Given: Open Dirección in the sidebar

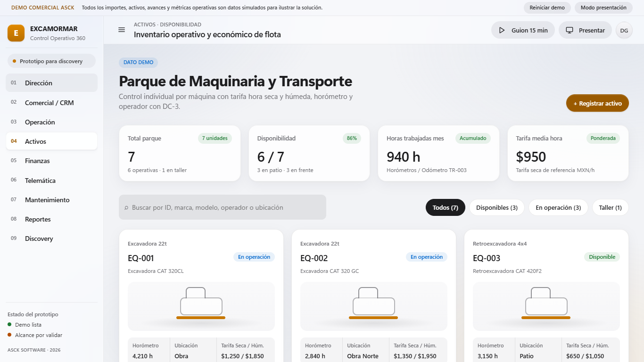Looking at the screenshot, I should (x=52, y=83).
